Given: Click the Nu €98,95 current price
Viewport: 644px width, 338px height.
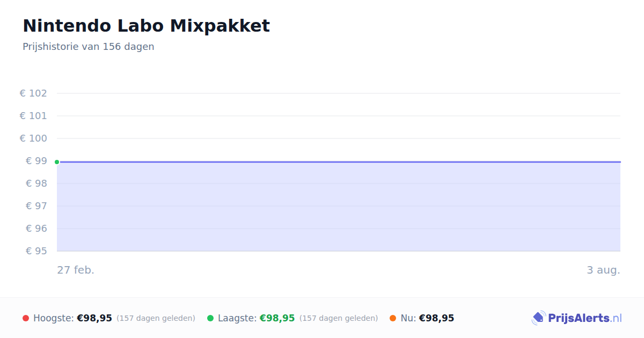Looking at the screenshot, I should (x=436, y=318).
